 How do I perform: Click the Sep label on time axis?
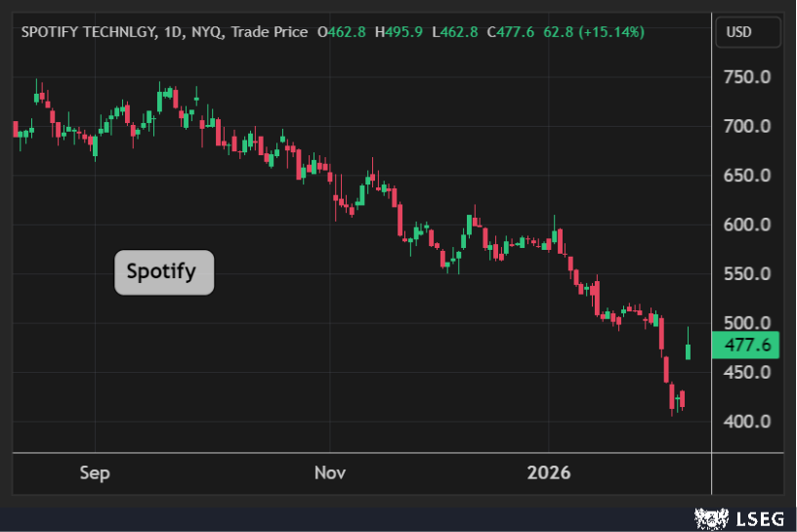[95, 473]
